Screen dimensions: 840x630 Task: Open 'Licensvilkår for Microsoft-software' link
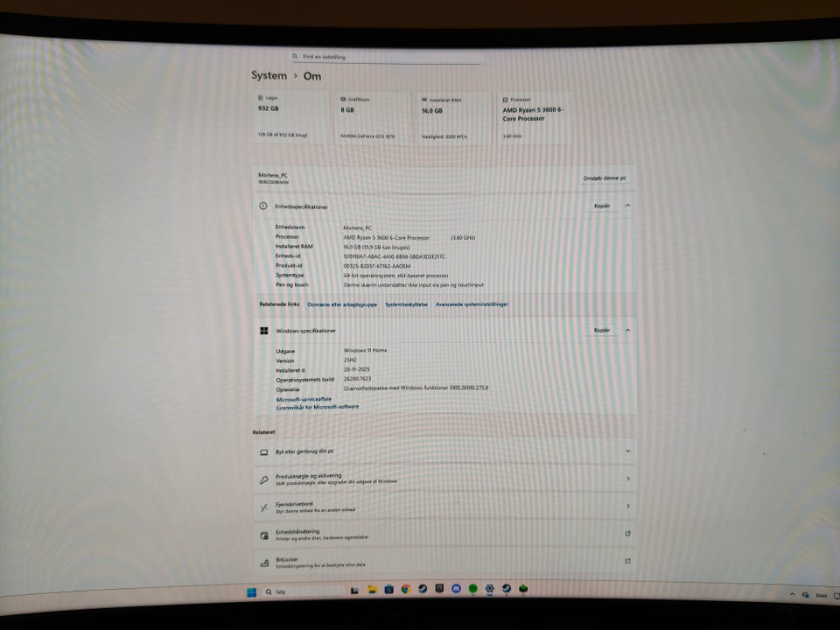(318, 407)
